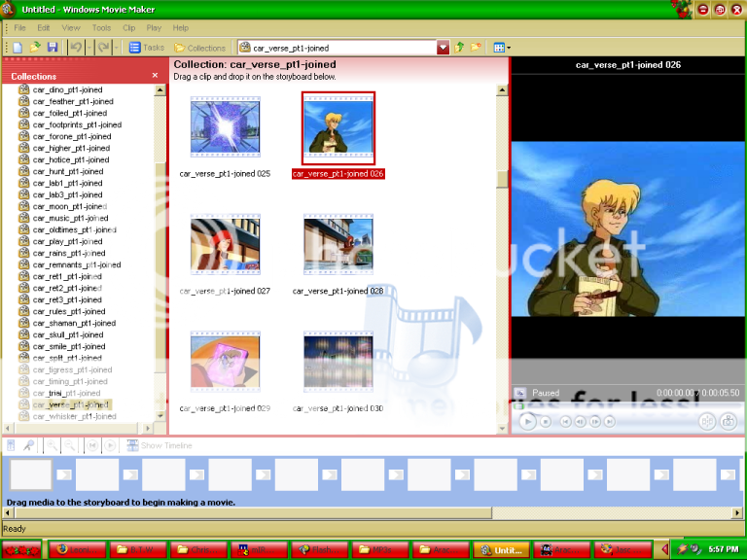This screenshot has height=560, width=747.
Task: Open the collection selector dropdown
Action: (443, 48)
